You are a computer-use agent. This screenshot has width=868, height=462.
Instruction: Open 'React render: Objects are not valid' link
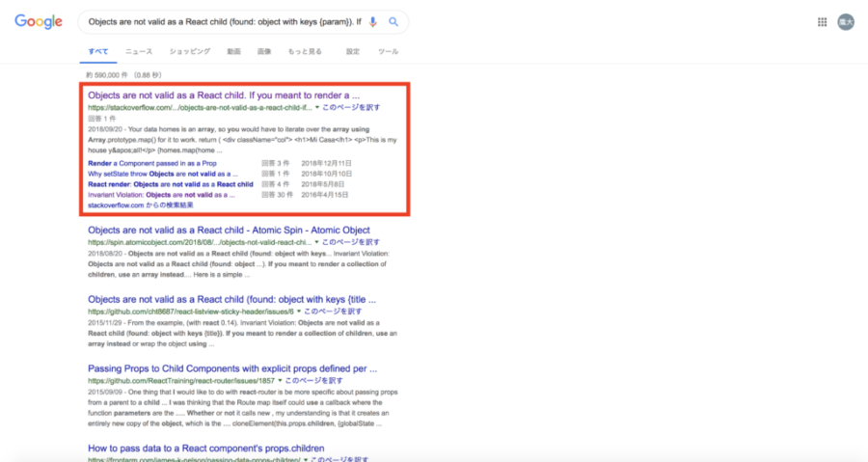pyautogui.click(x=171, y=184)
